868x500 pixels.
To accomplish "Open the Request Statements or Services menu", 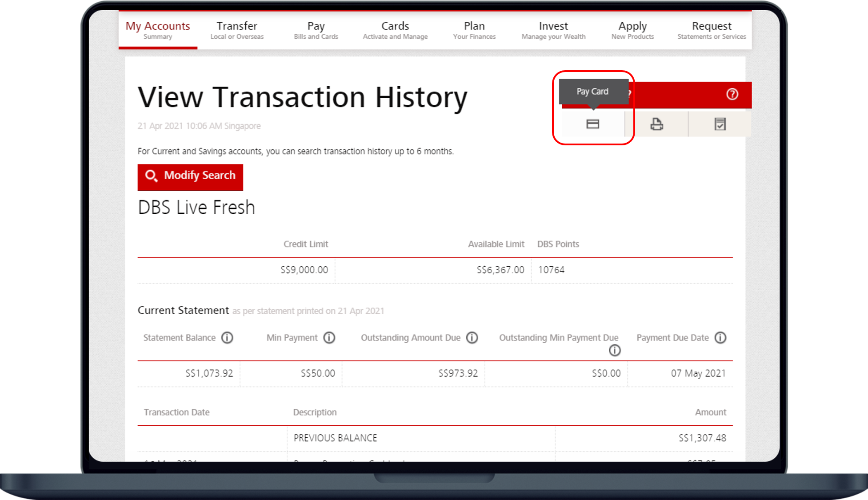I will tap(712, 30).
